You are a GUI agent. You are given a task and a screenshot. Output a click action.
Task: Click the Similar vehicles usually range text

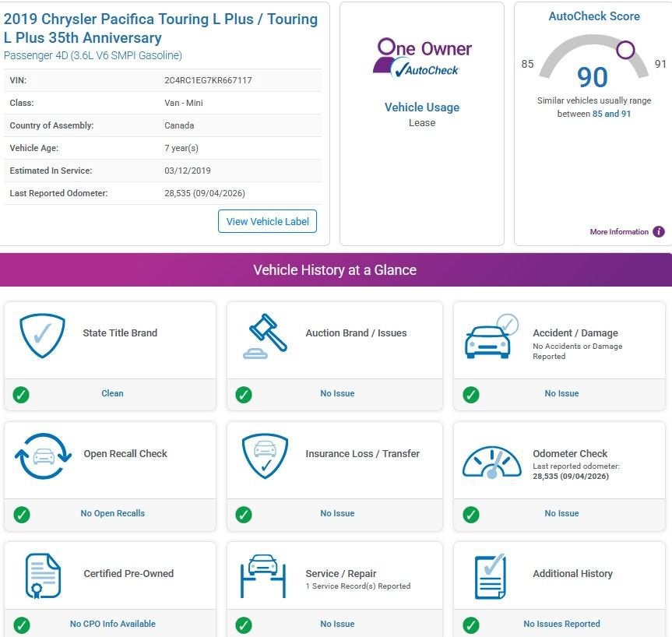point(594,107)
